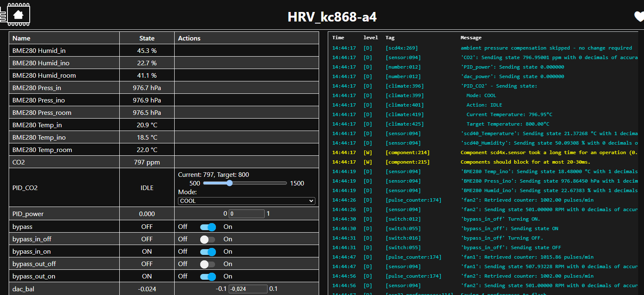Viewport: 644px width, 295px height.
Task: Click log entry 'bypass_in_off' Turning OFF
Action: click(x=502, y=238)
